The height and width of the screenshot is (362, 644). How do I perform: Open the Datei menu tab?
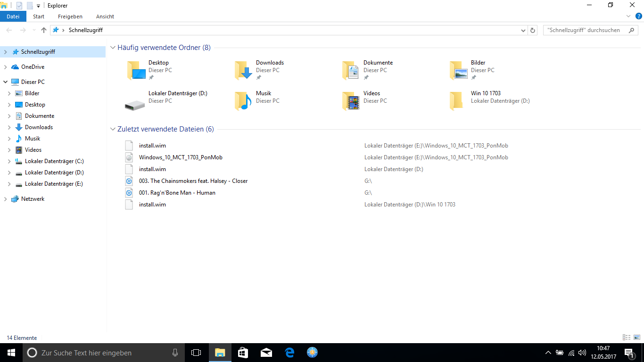pyautogui.click(x=13, y=16)
